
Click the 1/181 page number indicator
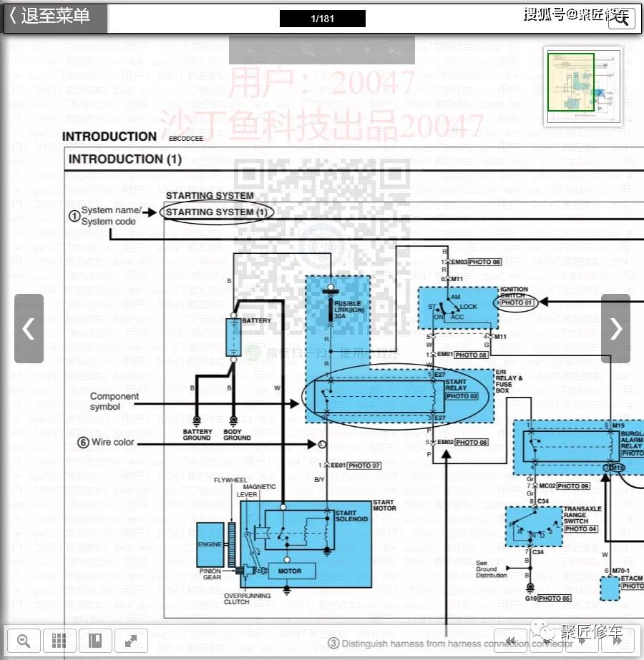322,19
